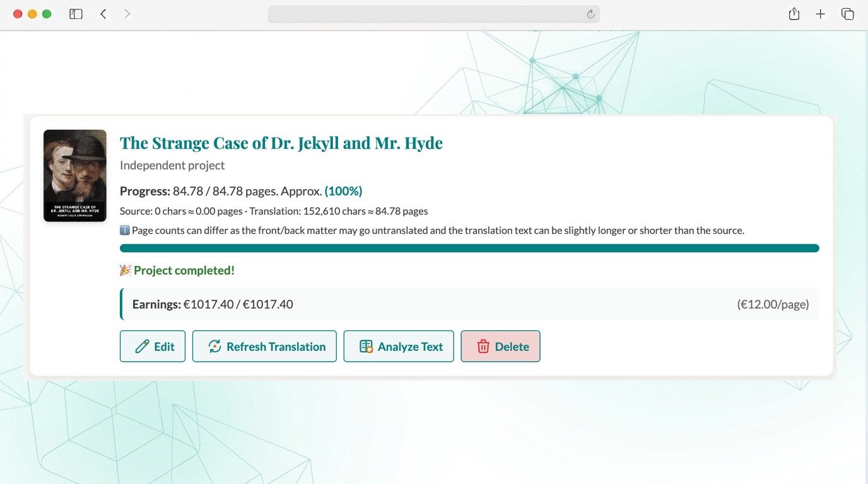Click the Safari sidebar toggle icon
Viewport: 868px width, 484px height.
[x=76, y=14]
